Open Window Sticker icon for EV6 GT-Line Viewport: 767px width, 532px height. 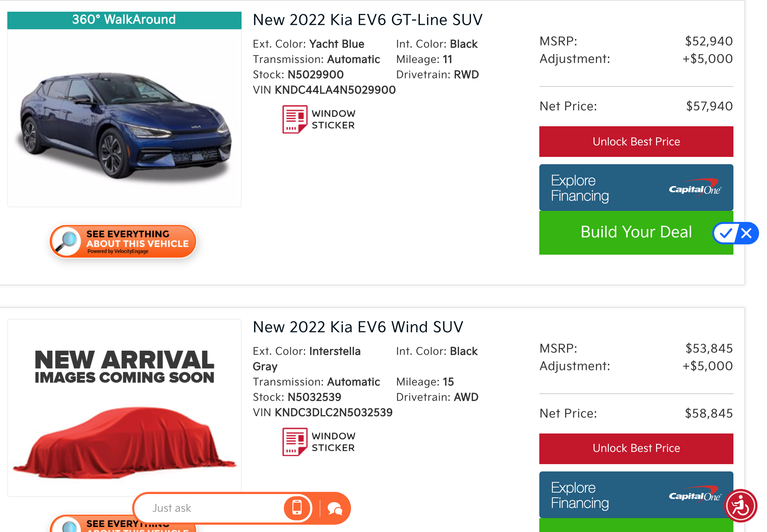click(294, 119)
